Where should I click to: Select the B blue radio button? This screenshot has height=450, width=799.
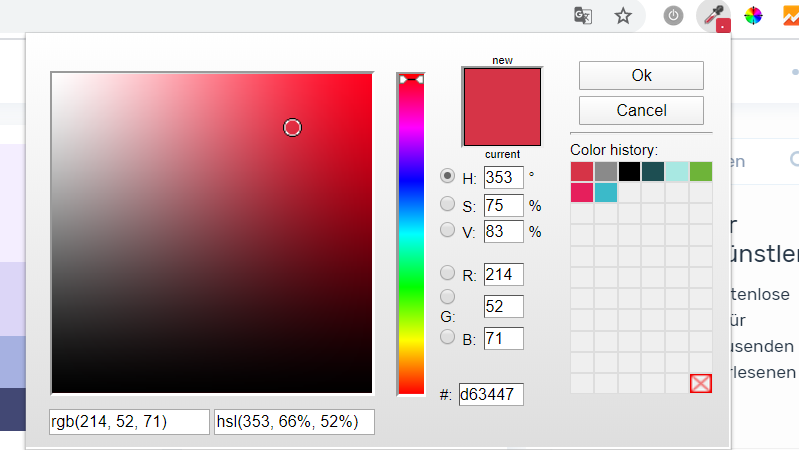448,337
